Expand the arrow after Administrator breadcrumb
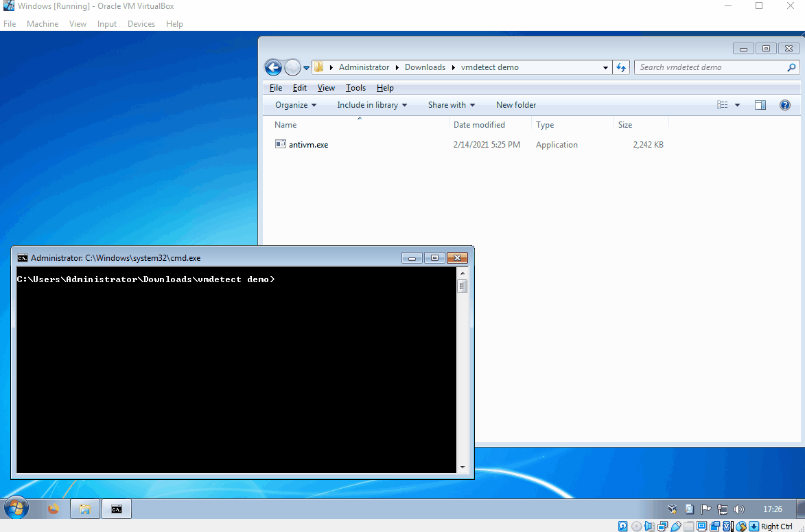This screenshot has width=805, height=532. tap(397, 67)
